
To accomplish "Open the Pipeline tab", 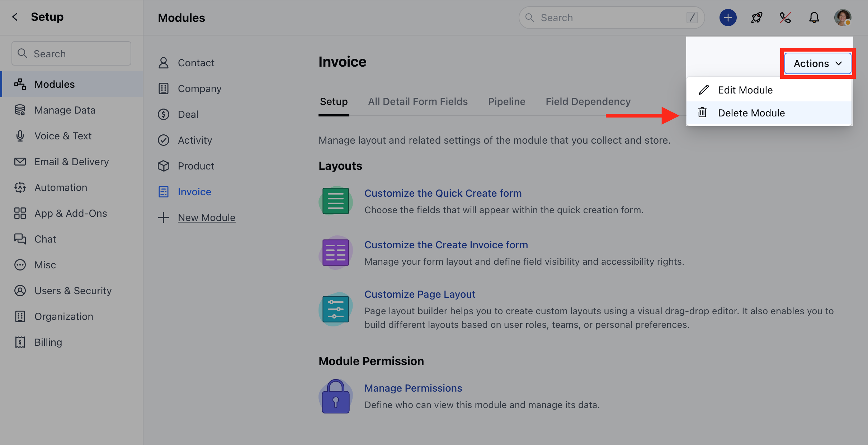I will coord(506,101).
